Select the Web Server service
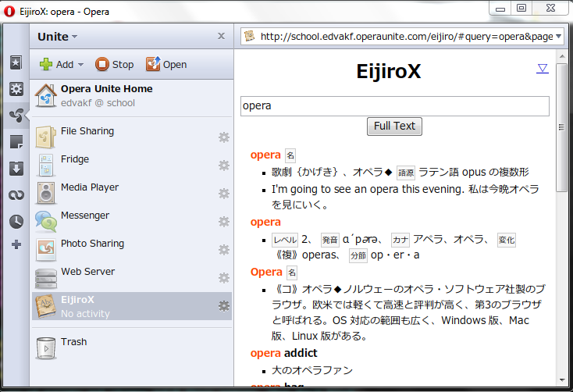The height and width of the screenshot is (392, 573). tap(132, 278)
